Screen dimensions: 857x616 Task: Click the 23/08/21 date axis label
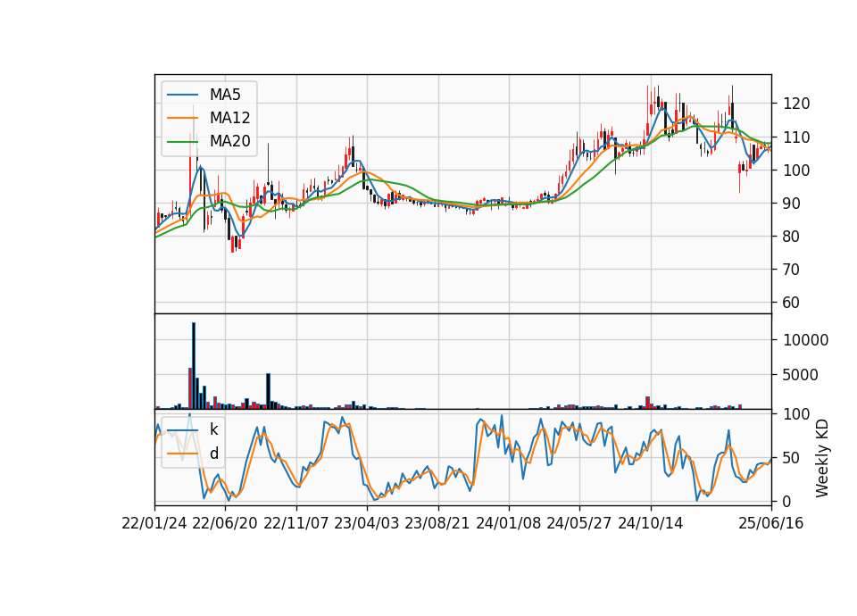click(x=437, y=523)
